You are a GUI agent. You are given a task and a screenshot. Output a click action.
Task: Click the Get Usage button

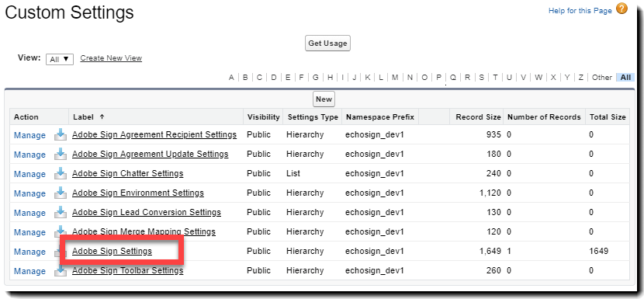[x=327, y=43]
